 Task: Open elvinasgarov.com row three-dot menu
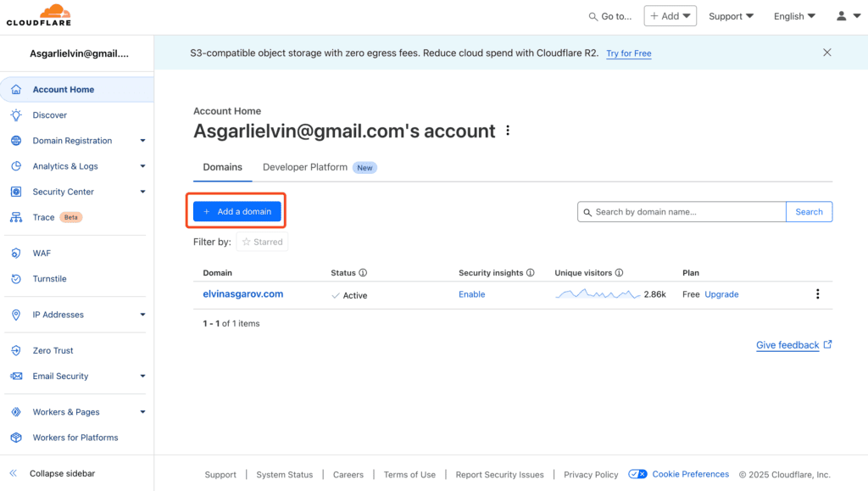click(x=818, y=294)
